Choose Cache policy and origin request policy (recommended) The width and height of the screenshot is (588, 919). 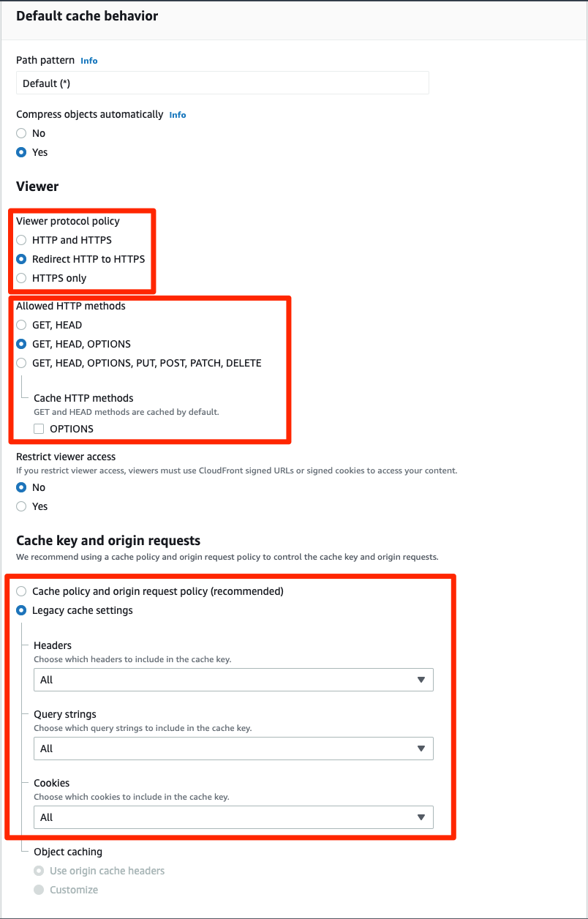21,591
